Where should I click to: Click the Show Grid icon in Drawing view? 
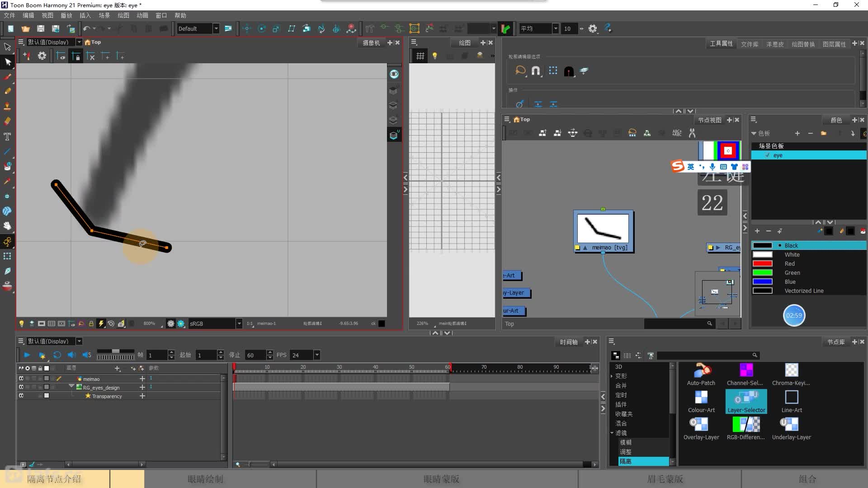pos(420,56)
